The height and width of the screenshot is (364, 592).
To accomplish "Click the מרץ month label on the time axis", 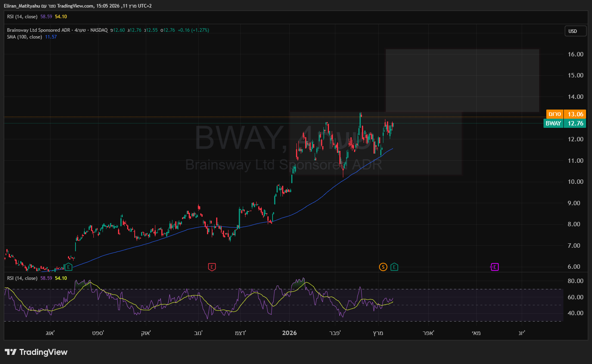I will pyautogui.click(x=378, y=333).
